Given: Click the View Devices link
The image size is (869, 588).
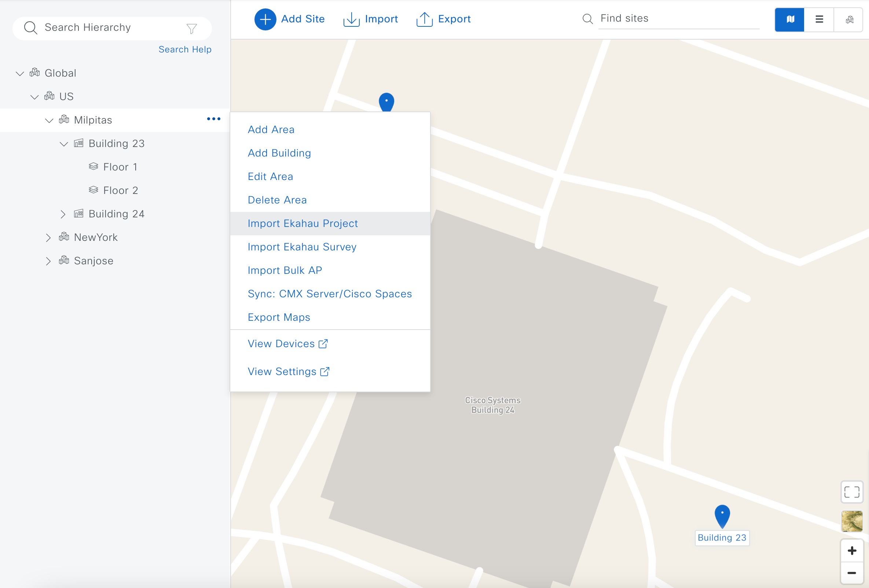Looking at the screenshot, I should (282, 343).
